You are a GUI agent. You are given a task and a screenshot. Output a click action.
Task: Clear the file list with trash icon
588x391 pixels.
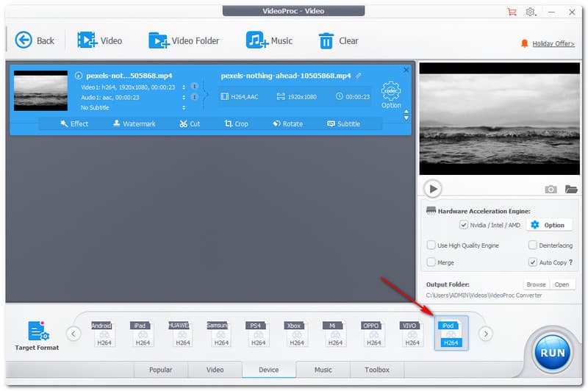[x=338, y=40]
